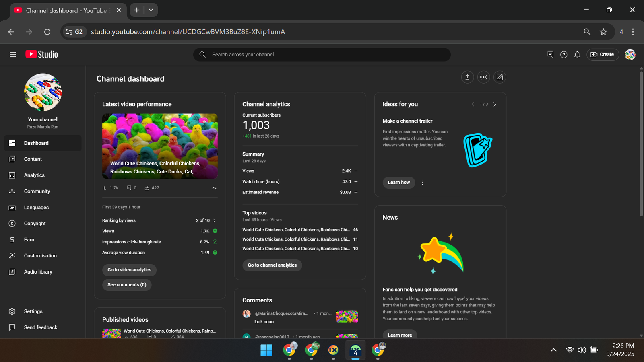Click the Search across your channel field
The image size is (644, 362).
(322, 55)
